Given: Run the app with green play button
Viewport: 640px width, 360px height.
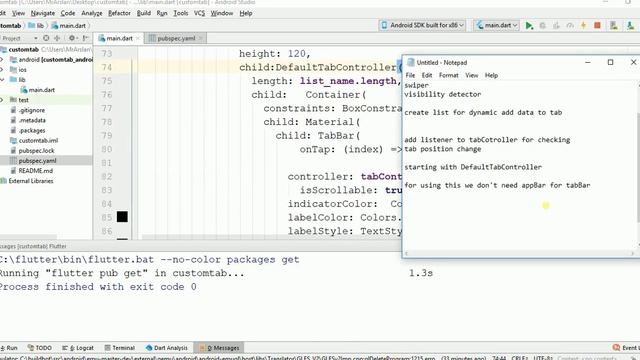Looking at the screenshot, I should tap(529, 25).
